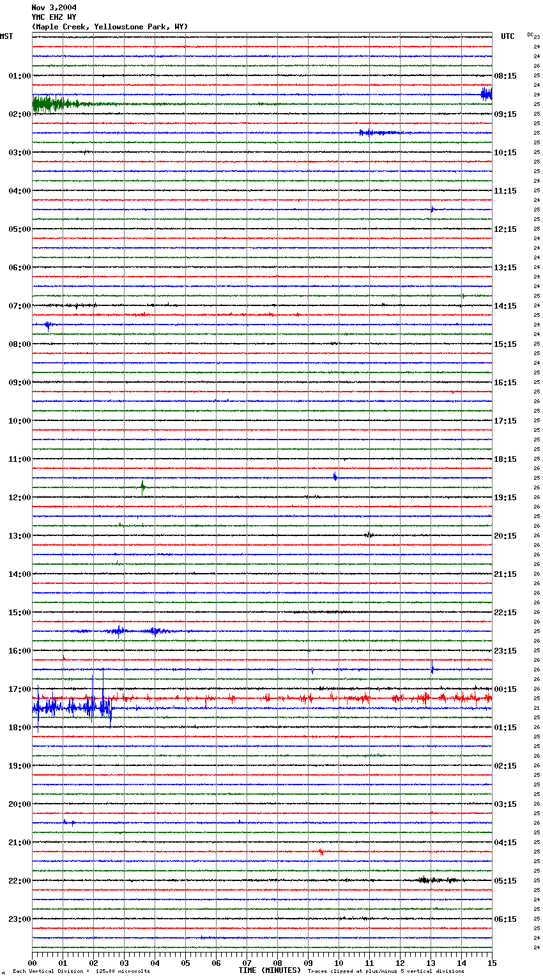Click the "Traces clipped at plus/minus 5 vertical divisions" note
This screenshot has width=543, height=980.
[x=386, y=972]
